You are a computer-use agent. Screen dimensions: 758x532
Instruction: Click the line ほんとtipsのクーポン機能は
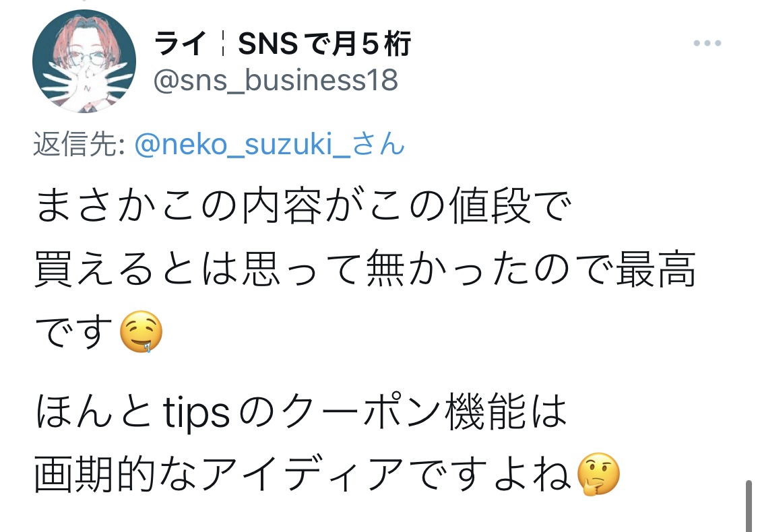pos(301,411)
